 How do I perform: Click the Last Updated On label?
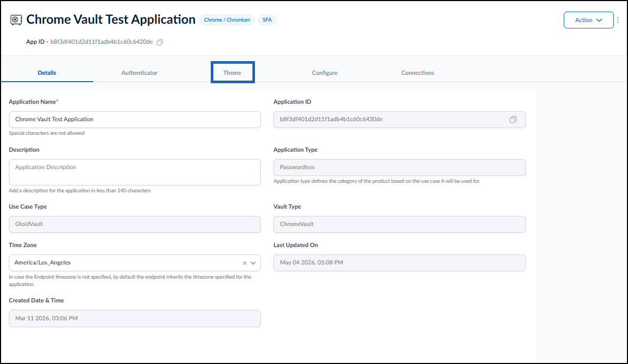(296, 245)
